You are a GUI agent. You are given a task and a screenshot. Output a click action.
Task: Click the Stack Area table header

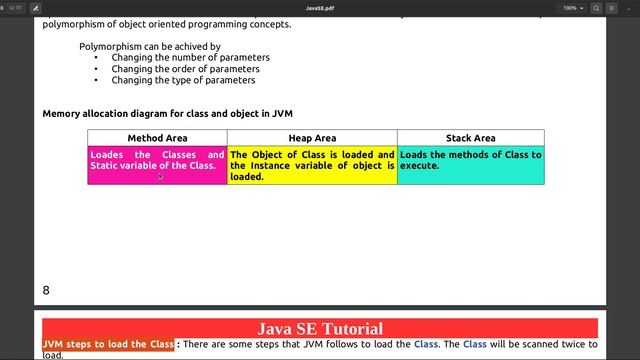pyautogui.click(x=471, y=138)
